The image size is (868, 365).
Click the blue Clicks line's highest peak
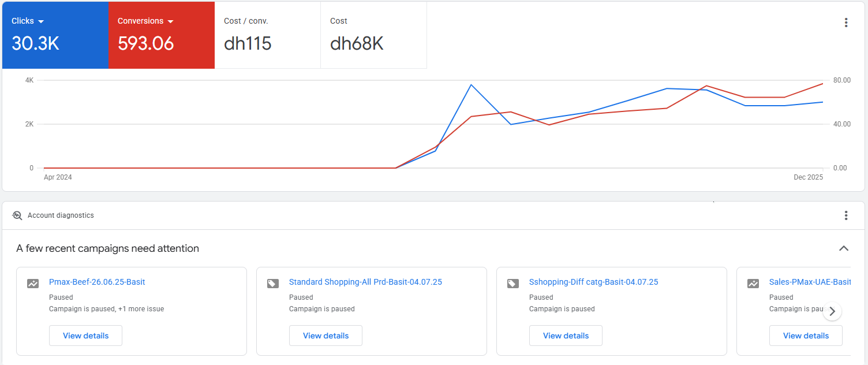[471, 85]
